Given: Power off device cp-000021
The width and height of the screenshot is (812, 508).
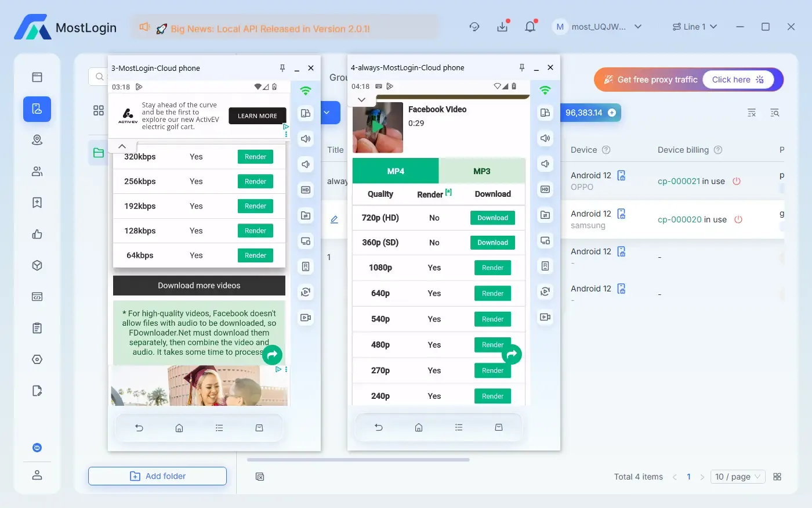Looking at the screenshot, I should (x=737, y=181).
